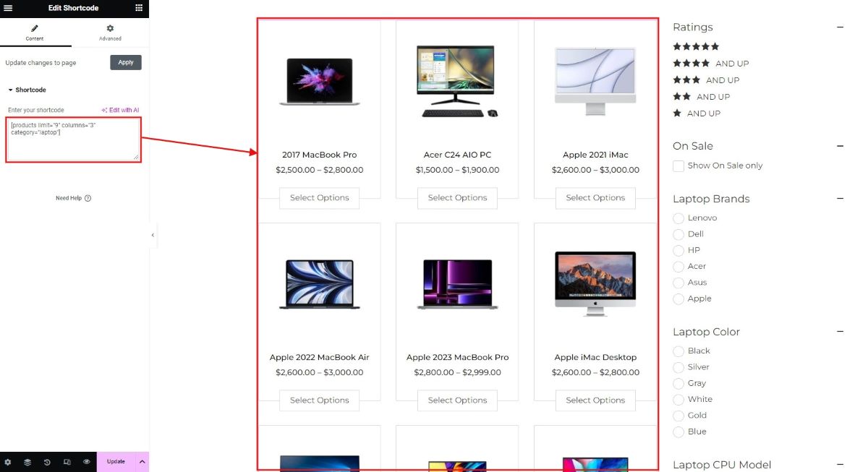The image size is (868, 472).
Task: Filter by four stars AND UP rating
Action: tap(711, 64)
